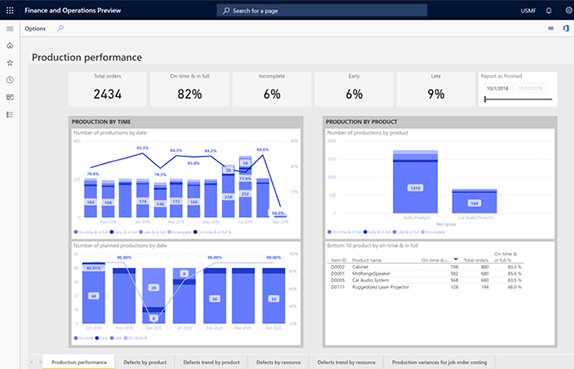Toggle On-time & in full legend in product chart

coord(344,232)
